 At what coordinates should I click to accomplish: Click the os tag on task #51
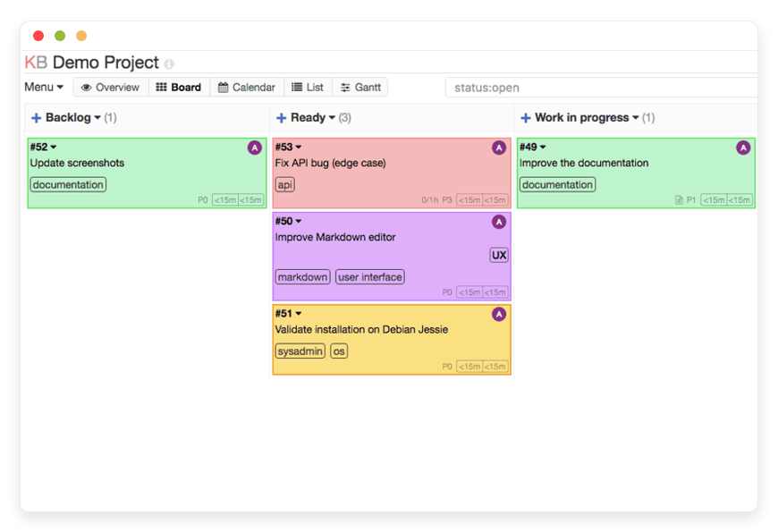(x=339, y=351)
